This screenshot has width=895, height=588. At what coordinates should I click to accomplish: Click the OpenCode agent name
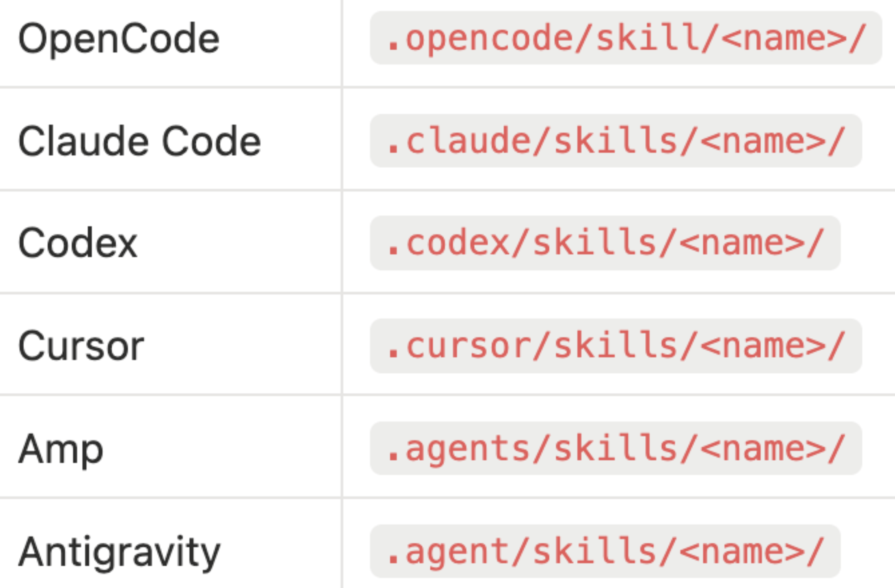[119, 39]
